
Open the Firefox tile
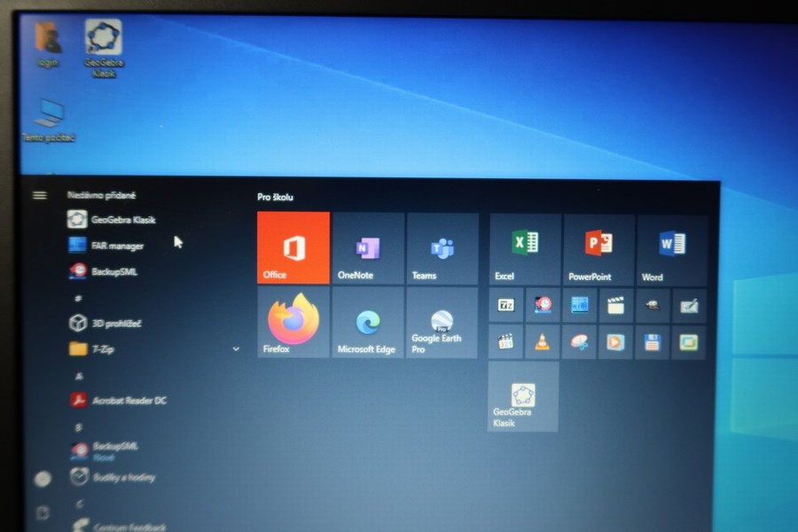293,322
